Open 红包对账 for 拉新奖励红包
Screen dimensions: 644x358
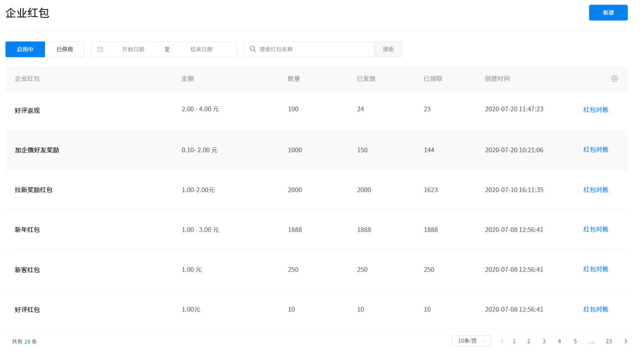point(596,190)
